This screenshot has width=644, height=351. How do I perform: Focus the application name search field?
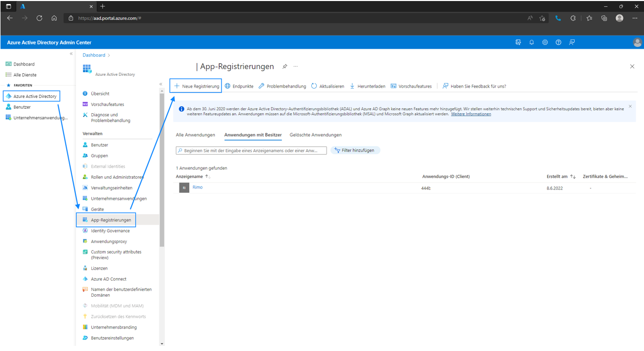[251, 151]
